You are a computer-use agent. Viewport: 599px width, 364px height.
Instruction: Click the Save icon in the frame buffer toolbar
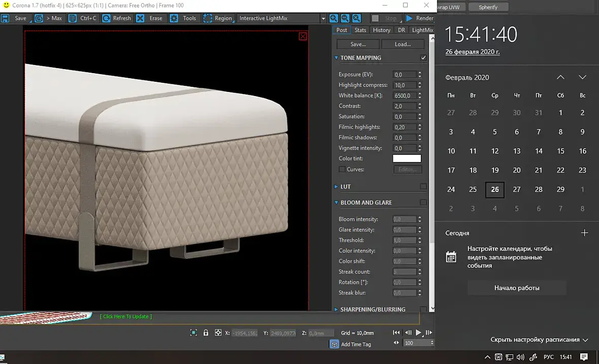click(6, 18)
